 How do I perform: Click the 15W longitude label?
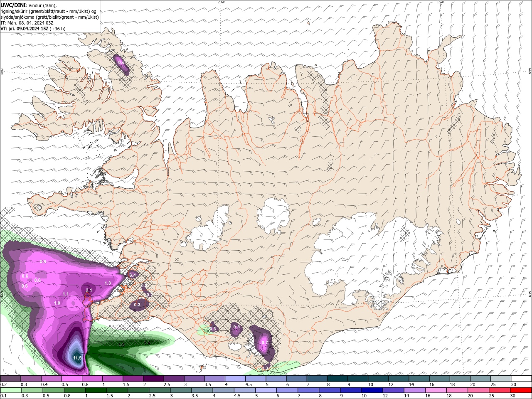click(440, 2)
